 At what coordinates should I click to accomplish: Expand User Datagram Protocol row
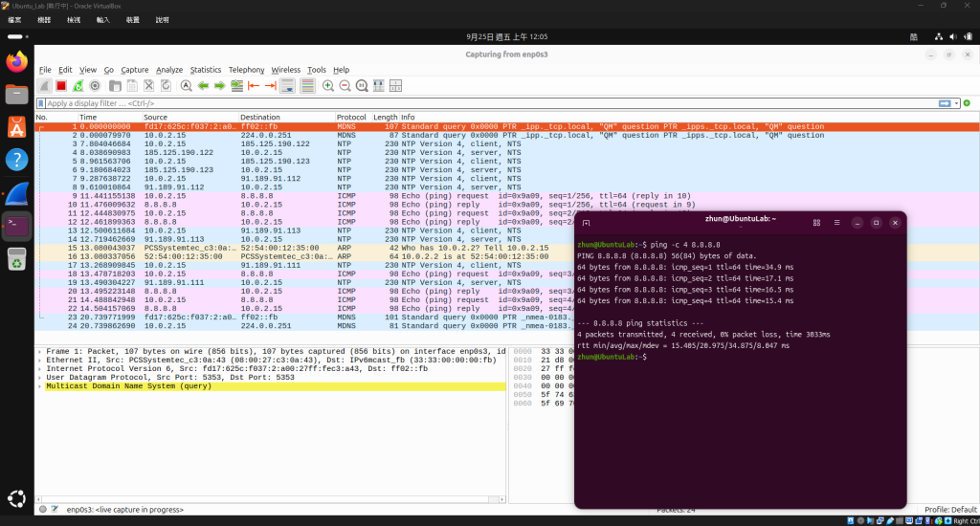pos(40,378)
